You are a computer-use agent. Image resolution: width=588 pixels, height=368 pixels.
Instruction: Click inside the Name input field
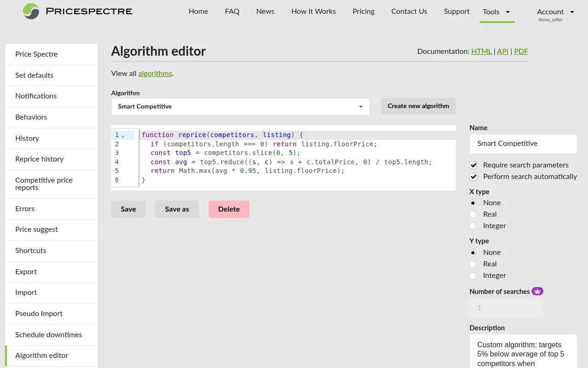[523, 144]
